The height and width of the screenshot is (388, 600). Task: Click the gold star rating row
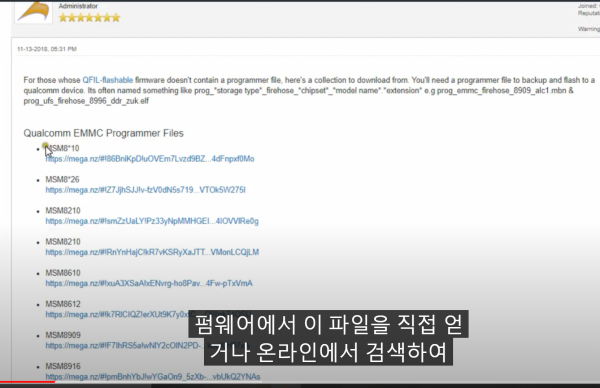[x=89, y=18]
